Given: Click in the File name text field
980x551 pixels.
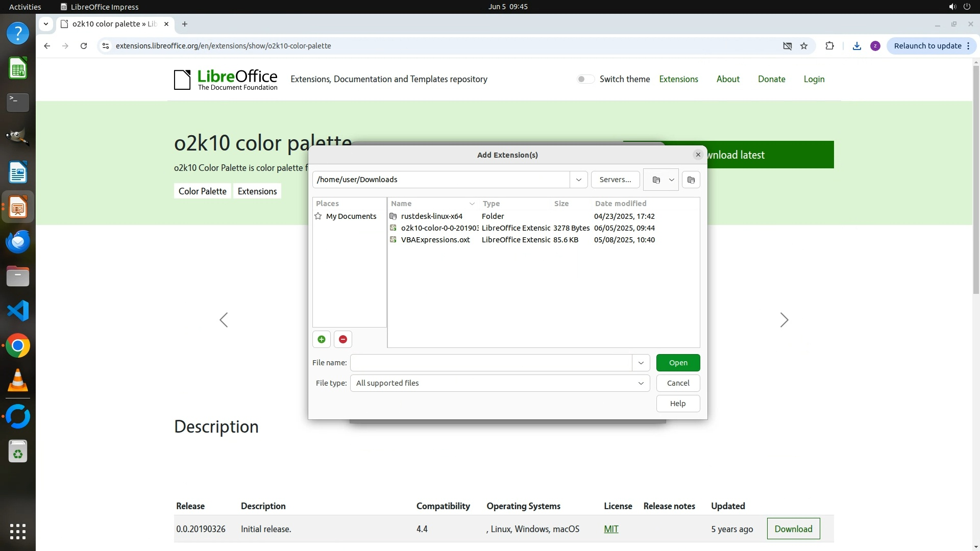Looking at the screenshot, I should coord(491,363).
